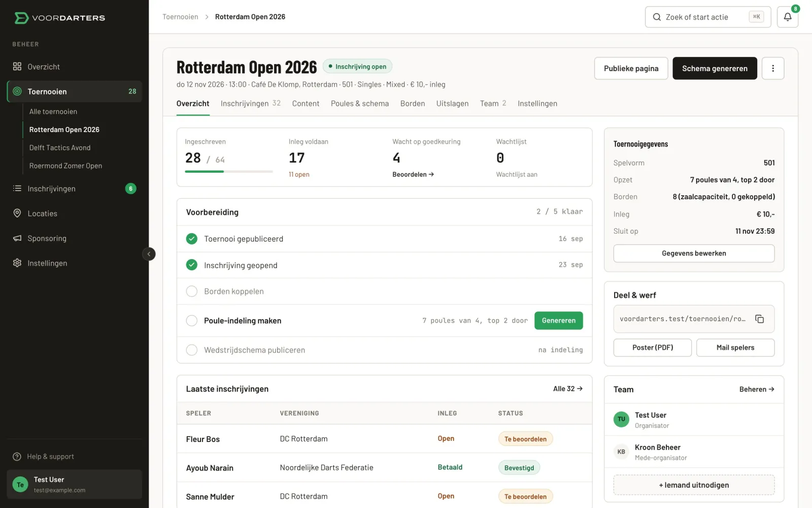Click the green Genereren button
Image resolution: width=812 pixels, height=508 pixels.
click(559, 321)
